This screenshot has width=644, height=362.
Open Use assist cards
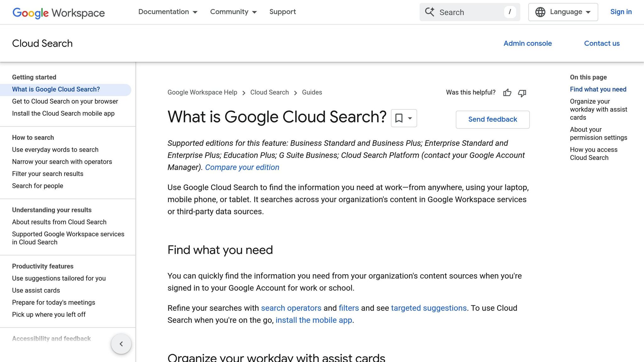pos(36,291)
